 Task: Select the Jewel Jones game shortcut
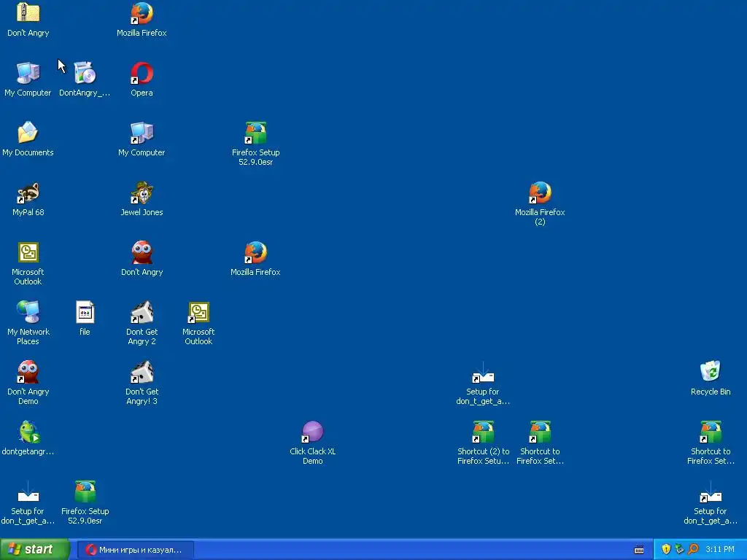(x=142, y=192)
